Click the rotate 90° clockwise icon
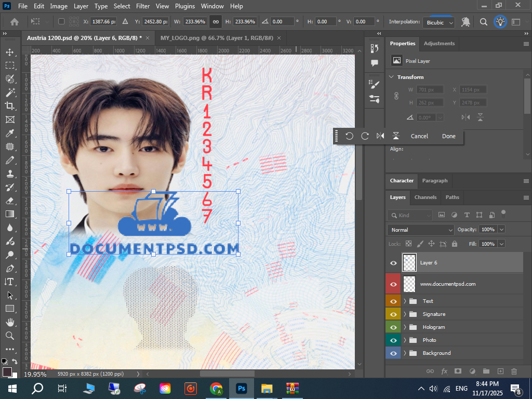 [365, 136]
